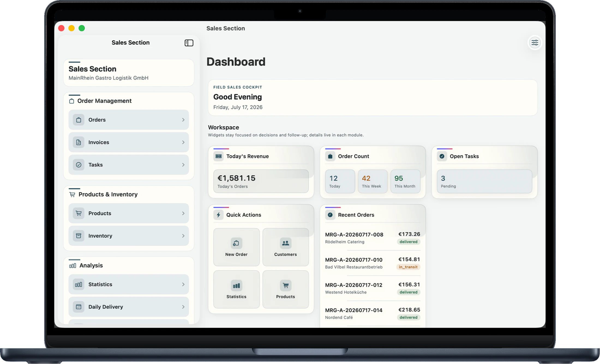Click the Products quick action cart icon
The width and height of the screenshot is (600, 364).
point(286,286)
